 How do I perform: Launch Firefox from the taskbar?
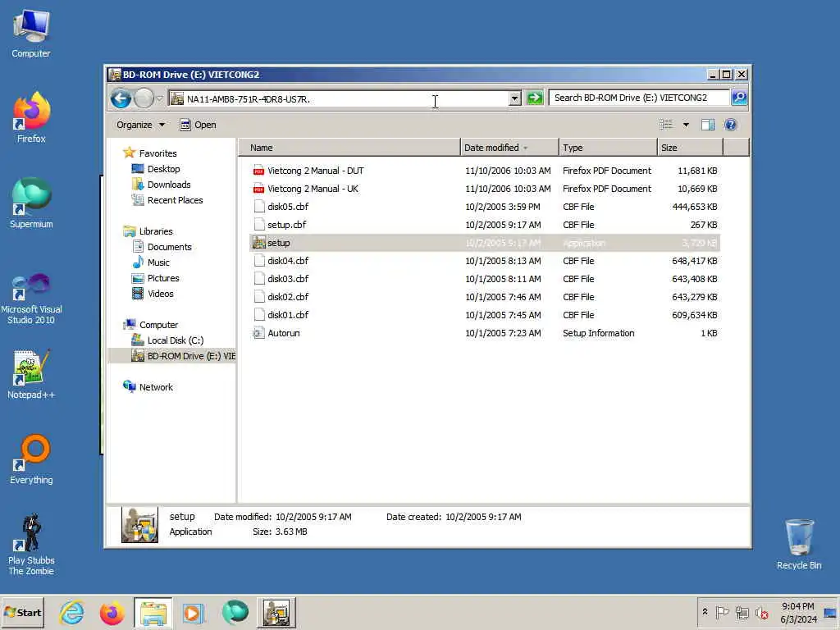(112, 613)
